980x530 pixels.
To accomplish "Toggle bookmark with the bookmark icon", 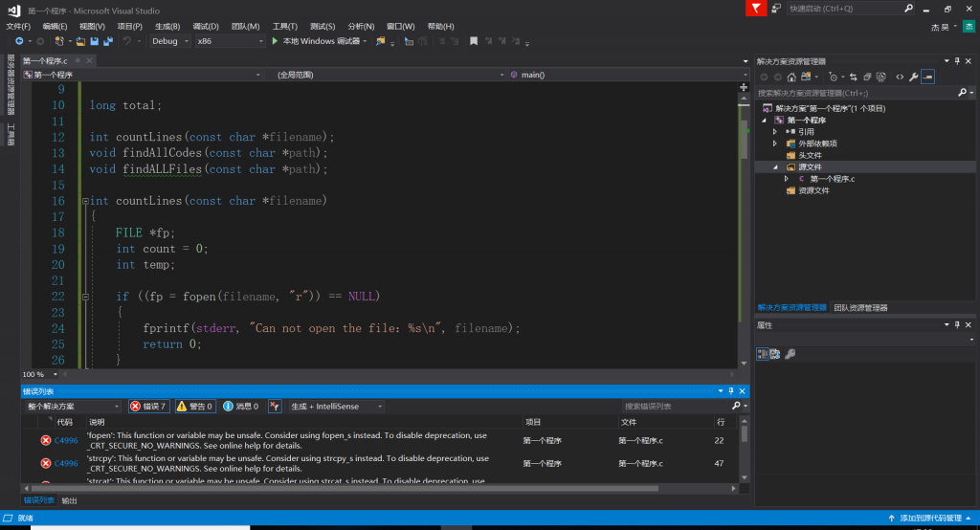I will [474, 41].
